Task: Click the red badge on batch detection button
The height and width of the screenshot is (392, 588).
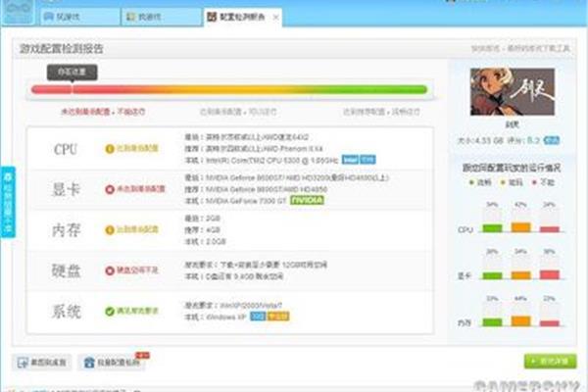Action: click(x=142, y=355)
